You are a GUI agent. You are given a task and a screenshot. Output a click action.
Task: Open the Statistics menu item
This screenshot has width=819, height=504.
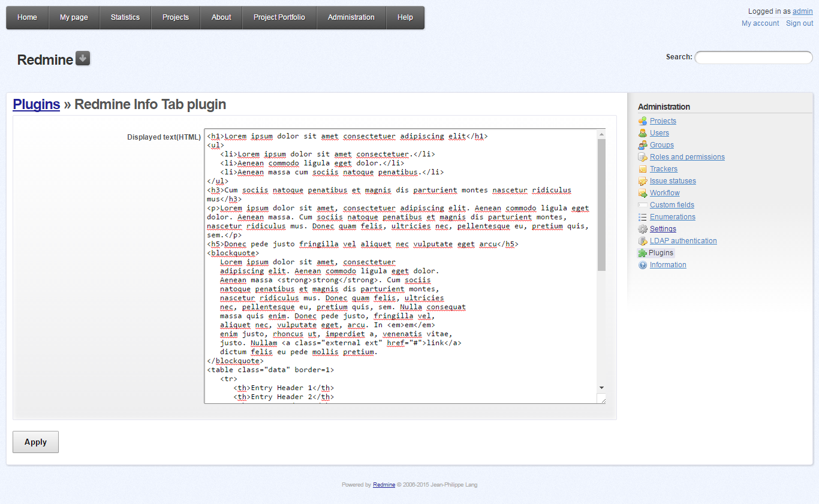pos(125,17)
